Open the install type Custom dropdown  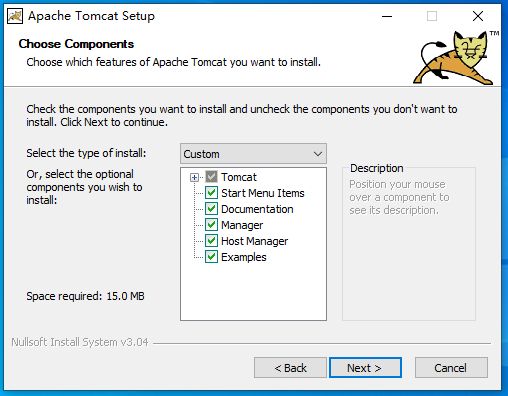point(253,154)
